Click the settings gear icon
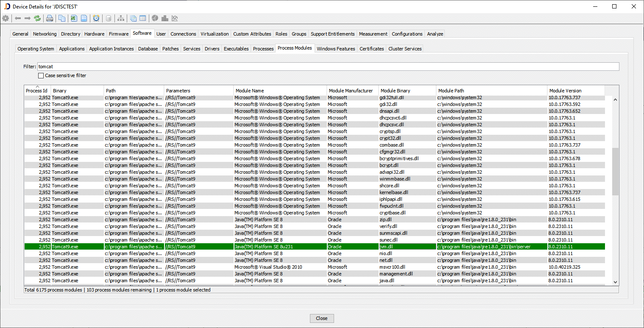This screenshot has width=644, height=328. click(6, 18)
